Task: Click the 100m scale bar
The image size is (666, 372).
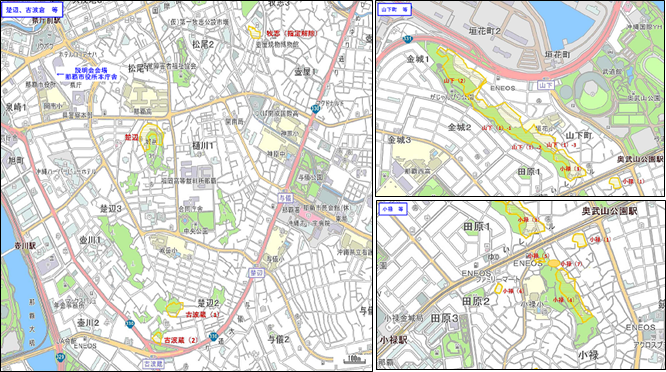Action: point(354,360)
